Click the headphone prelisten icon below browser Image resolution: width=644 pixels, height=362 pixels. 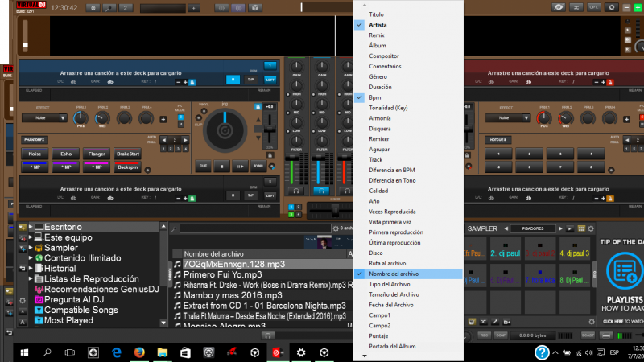coord(268,335)
